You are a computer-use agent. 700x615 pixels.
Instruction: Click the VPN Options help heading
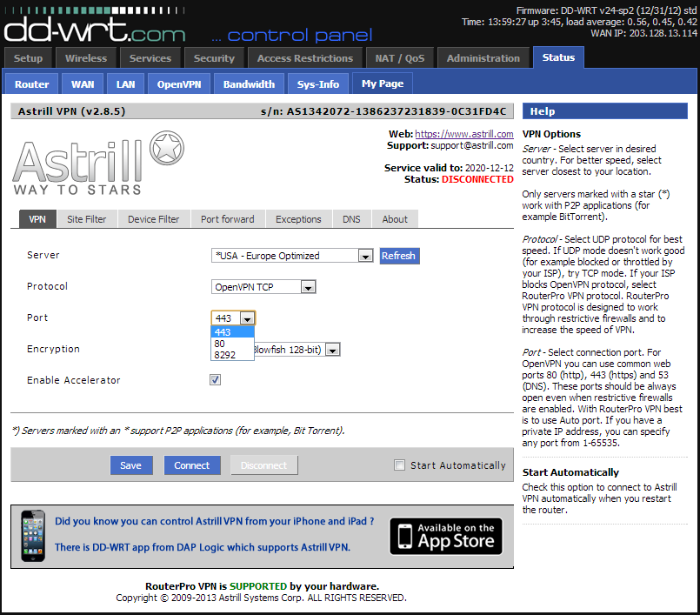pyautogui.click(x=551, y=134)
